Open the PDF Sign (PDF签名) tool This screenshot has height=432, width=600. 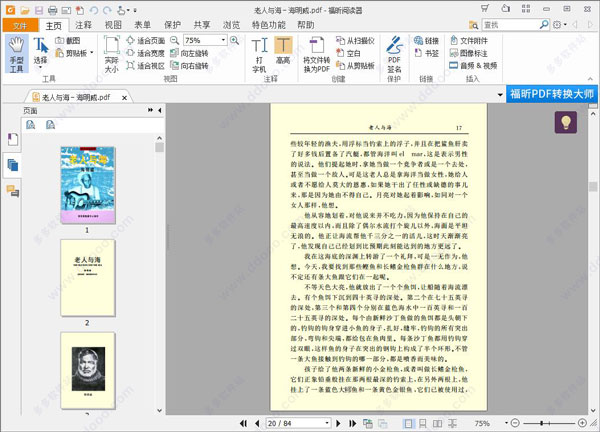click(x=394, y=54)
